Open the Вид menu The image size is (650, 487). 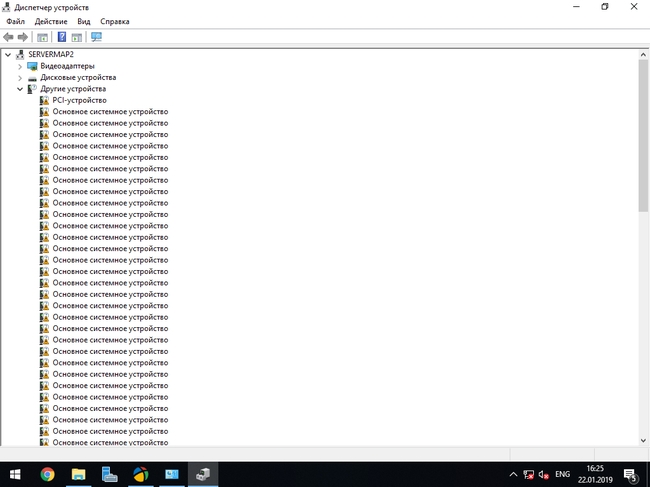[x=84, y=22]
